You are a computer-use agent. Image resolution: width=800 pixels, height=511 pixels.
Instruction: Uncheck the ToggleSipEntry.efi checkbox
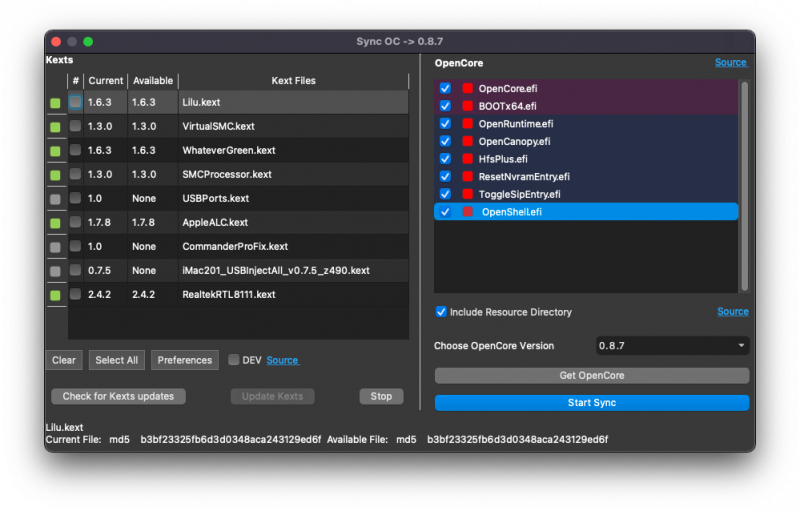[445, 194]
